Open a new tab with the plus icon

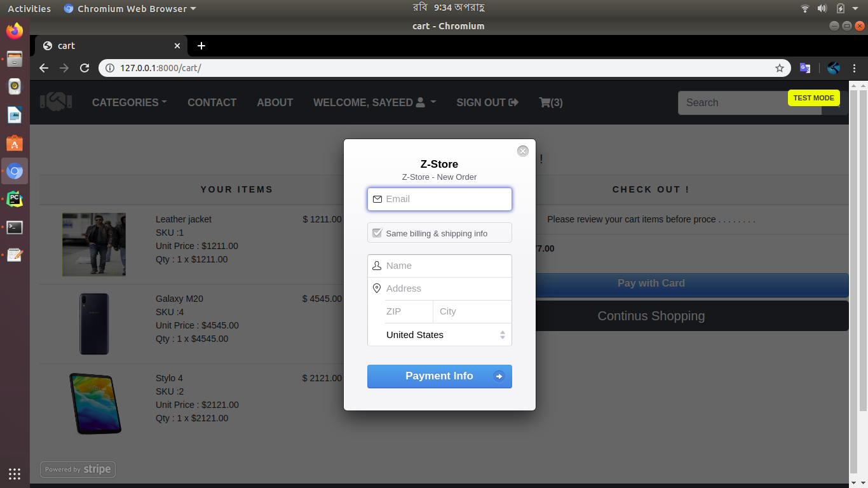click(x=201, y=46)
